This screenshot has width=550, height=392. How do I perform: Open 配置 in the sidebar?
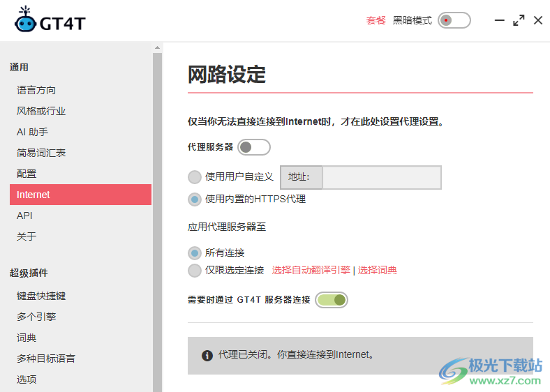point(27,174)
